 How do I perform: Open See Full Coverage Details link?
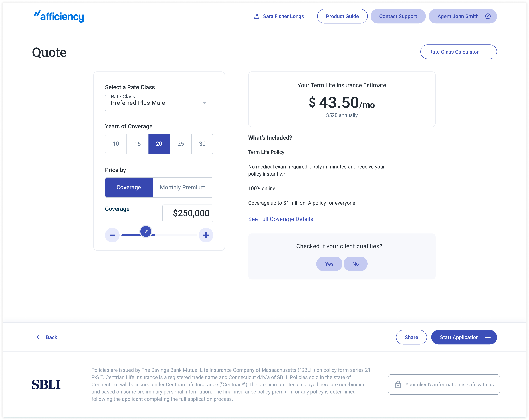tap(280, 219)
